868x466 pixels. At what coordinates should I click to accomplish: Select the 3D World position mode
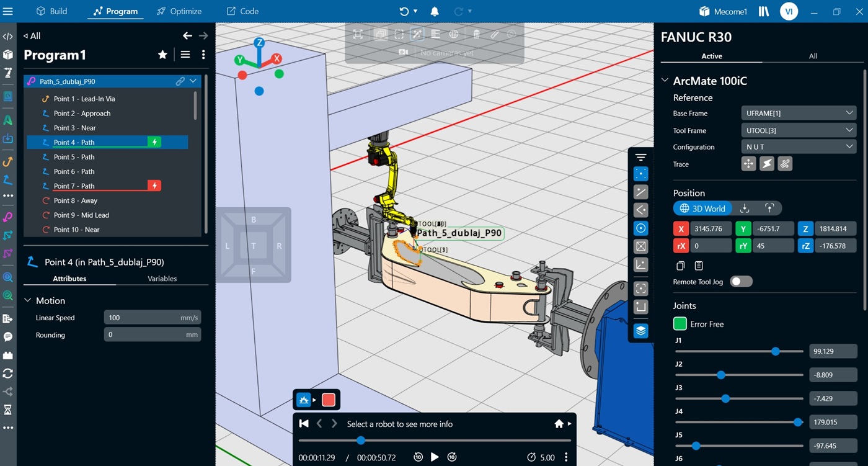[702, 208]
